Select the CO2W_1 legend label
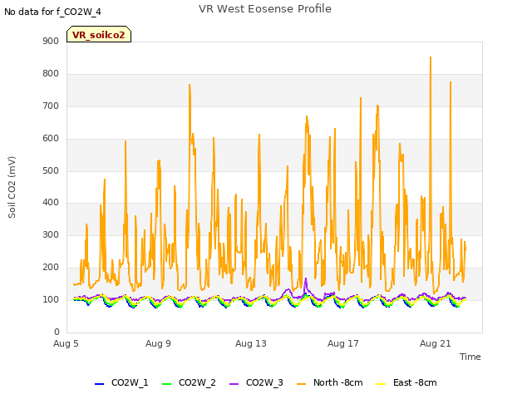The height and width of the screenshot is (399, 532). pyautogui.click(x=130, y=382)
